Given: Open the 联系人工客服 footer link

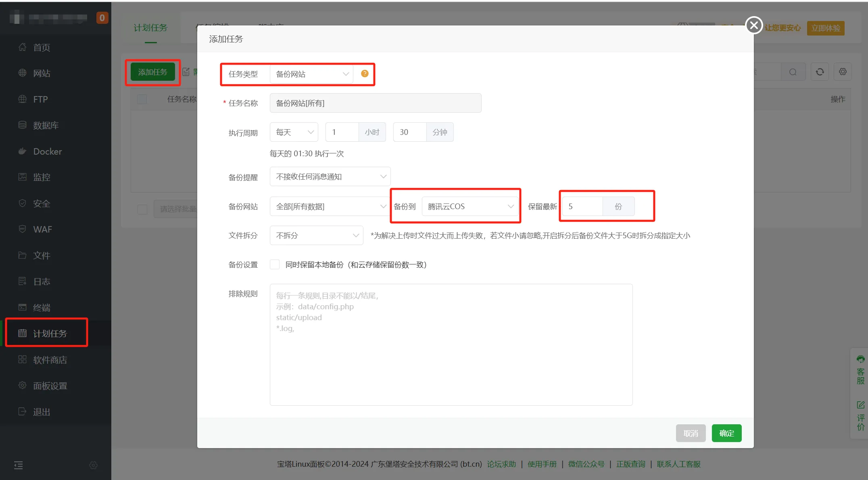Looking at the screenshot, I should (x=678, y=464).
